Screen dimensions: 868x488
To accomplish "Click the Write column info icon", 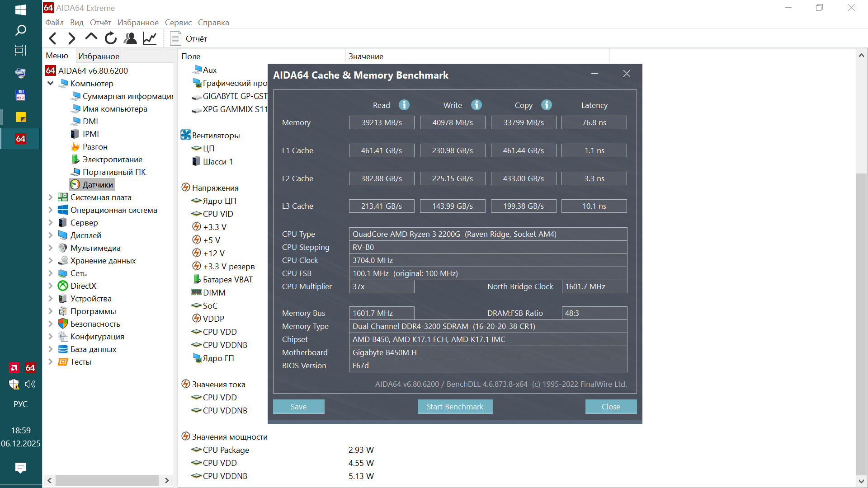I will coord(476,105).
